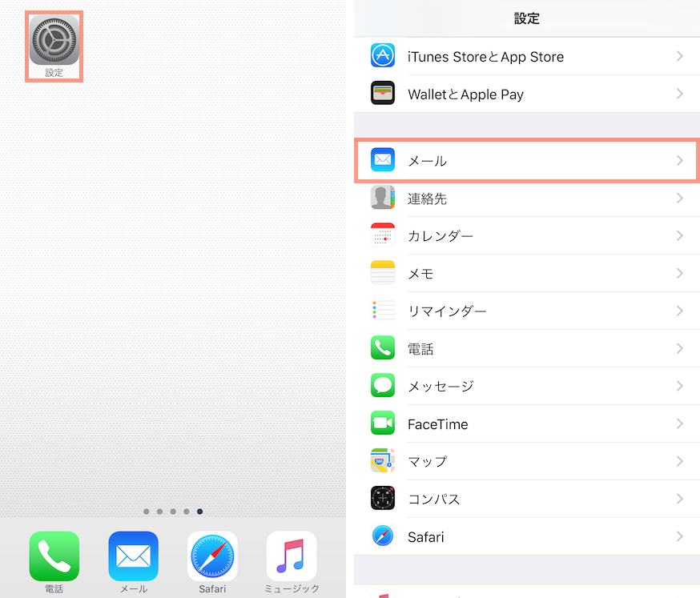This screenshot has width=700, height=598.
Task: Tap the メッセージ speech bubble icon
Action: pos(383,385)
